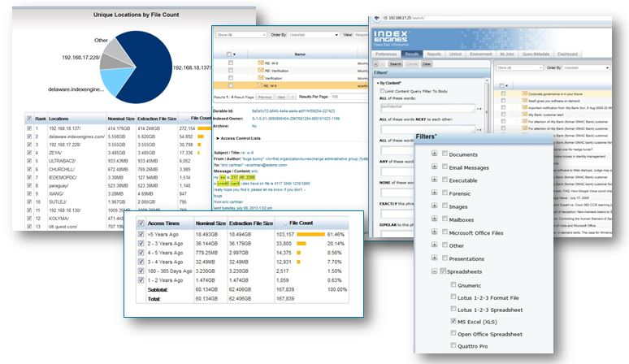This screenshot has height=364, width=629.
Task: Click the Previous results page button
Action: coord(265,97)
